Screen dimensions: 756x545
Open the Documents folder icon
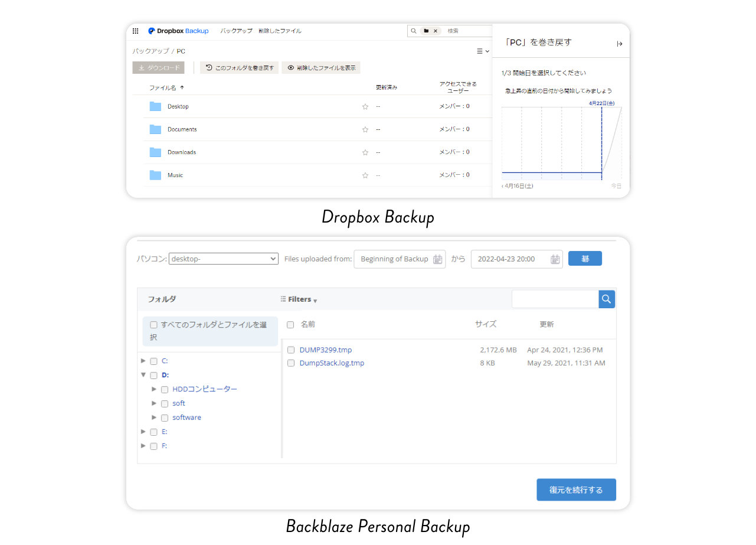[155, 129]
